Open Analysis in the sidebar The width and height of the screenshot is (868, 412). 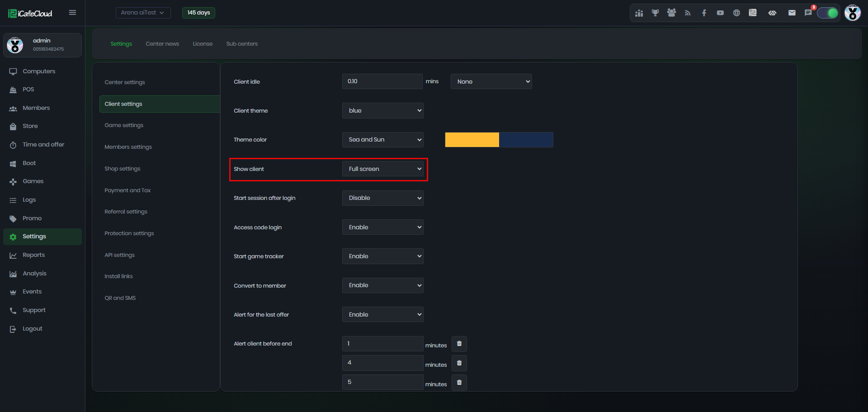42,274
